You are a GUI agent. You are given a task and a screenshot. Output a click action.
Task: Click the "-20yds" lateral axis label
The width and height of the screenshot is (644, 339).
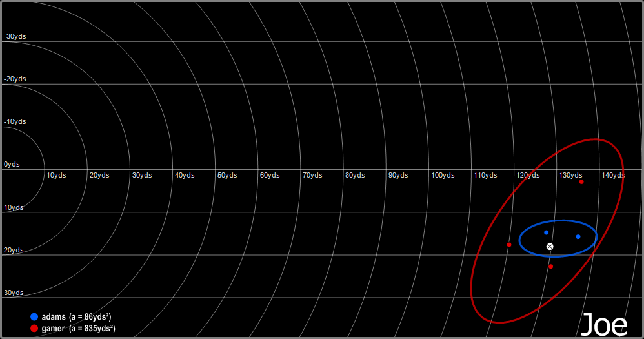tap(15, 79)
